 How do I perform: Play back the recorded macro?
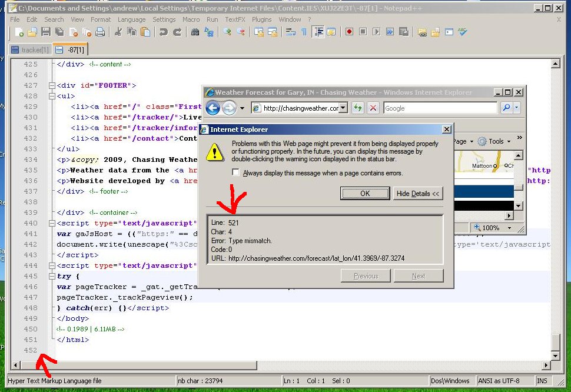(377, 32)
